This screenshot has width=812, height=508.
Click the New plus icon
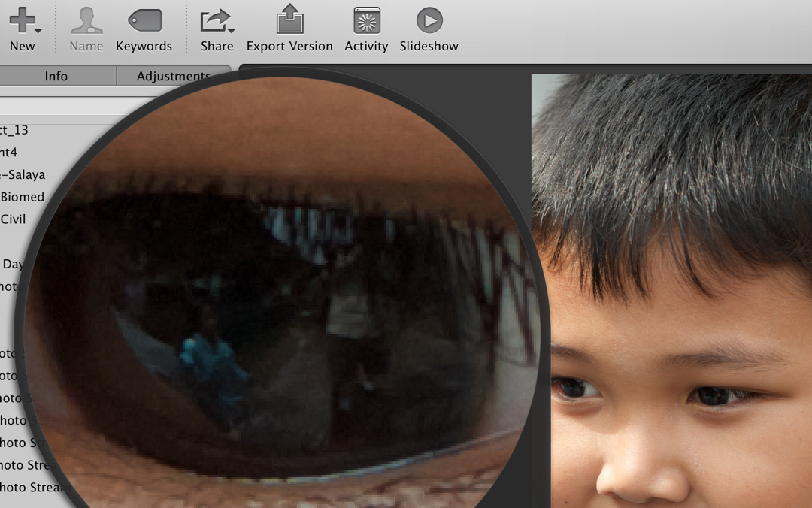(x=23, y=20)
